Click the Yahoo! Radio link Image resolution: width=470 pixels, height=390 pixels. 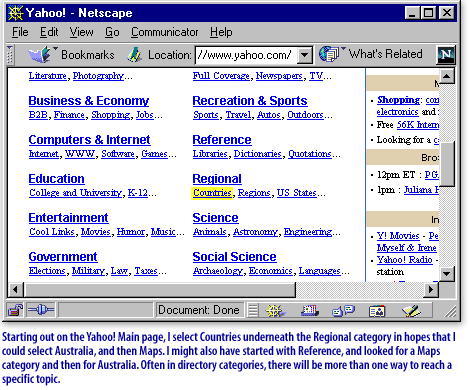405,260
